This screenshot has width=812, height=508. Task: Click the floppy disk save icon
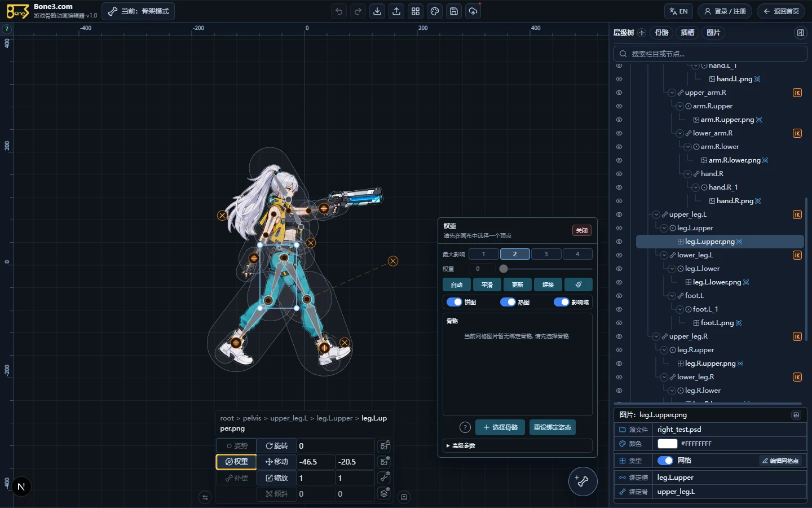coord(454,11)
